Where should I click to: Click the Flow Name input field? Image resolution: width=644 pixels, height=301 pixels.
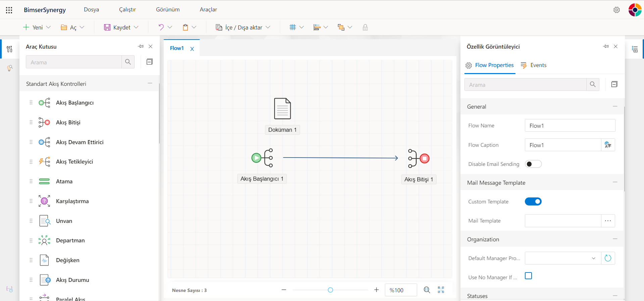click(x=569, y=126)
